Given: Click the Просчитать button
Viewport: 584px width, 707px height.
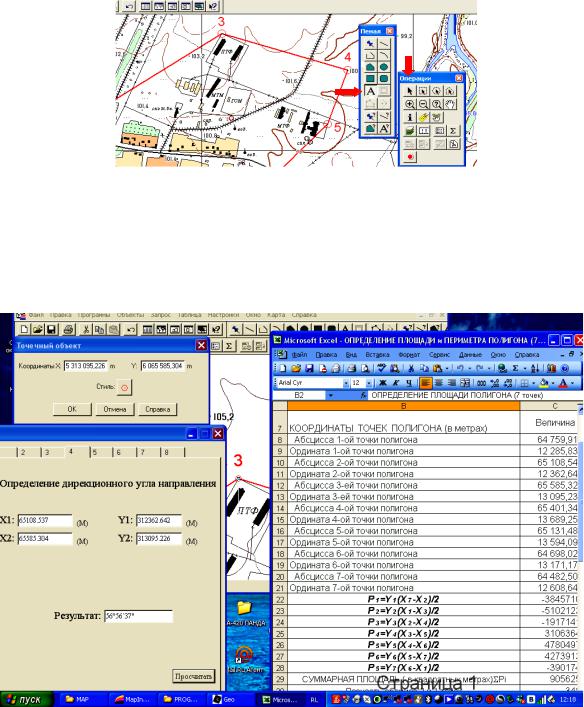Looking at the screenshot, I should coord(193,676).
